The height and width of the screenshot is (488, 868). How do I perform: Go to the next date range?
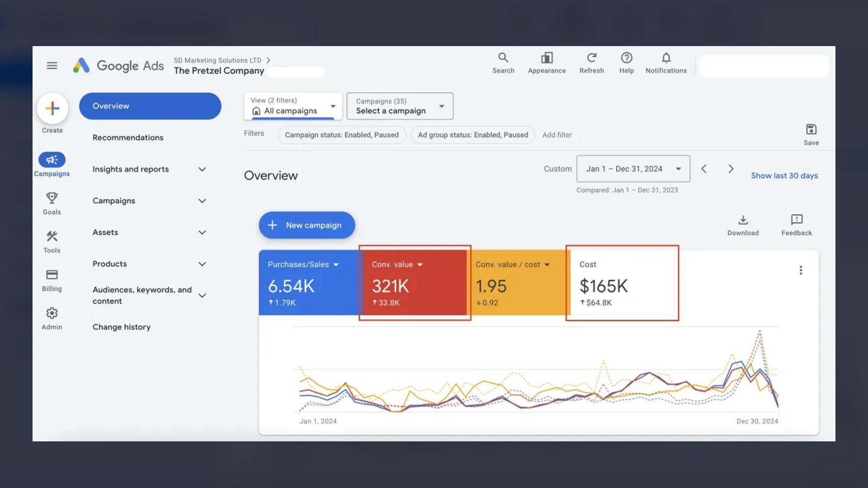coord(731,169)
